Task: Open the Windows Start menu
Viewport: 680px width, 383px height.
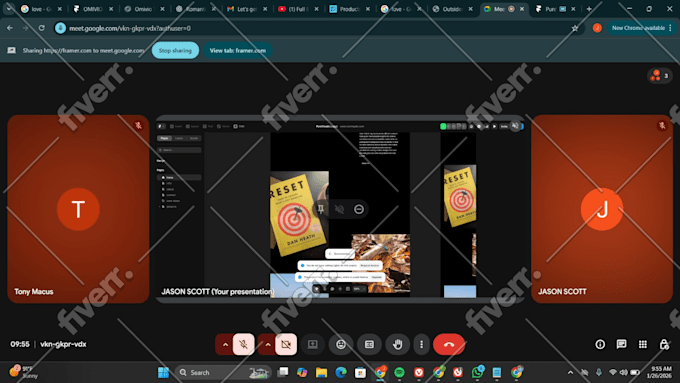Action: (163, 373)
